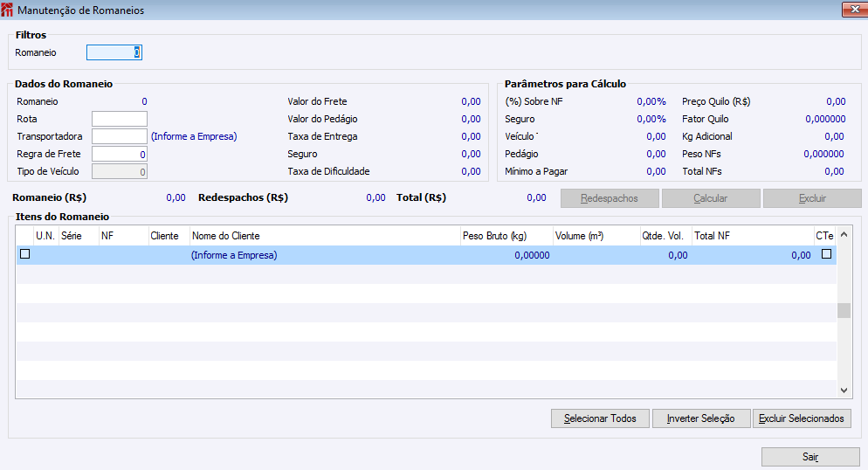Viewport: 868px width, 470px height.
Task: Click the Calcular button
Action: (711, 198)
